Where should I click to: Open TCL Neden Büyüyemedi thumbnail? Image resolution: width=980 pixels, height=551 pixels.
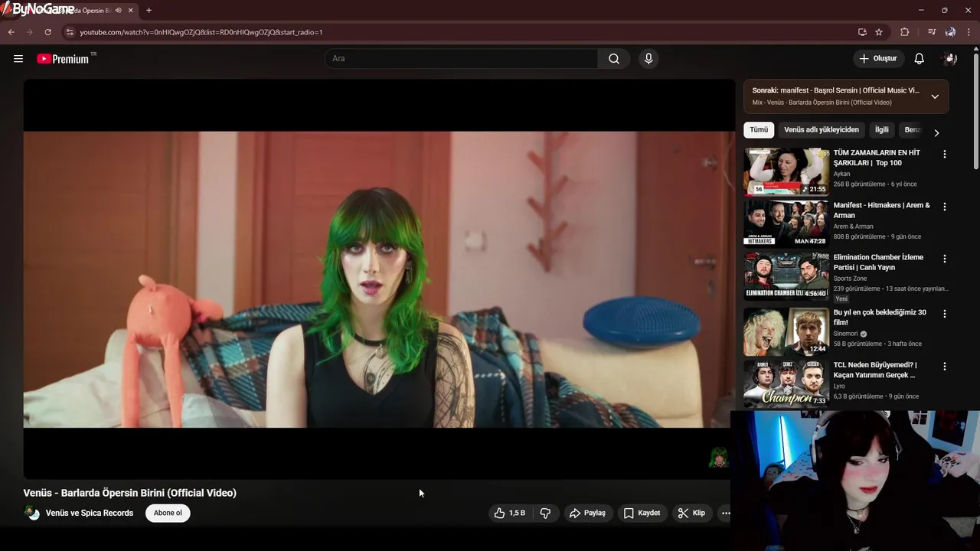[786, 384]
